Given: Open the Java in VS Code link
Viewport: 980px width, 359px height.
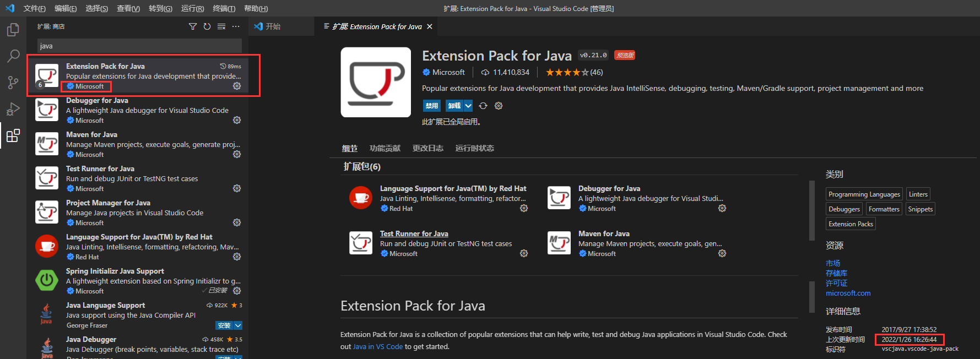Looking at the screenshot, I should (378, 346).
